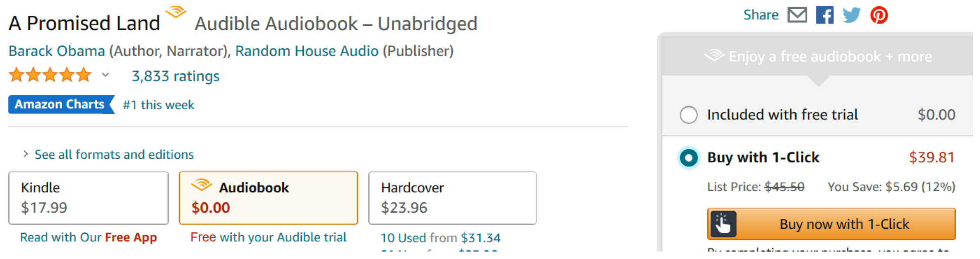The image size is (980, 259).
Task: Visit the Random House Audio publisher link
Action: tap(307, 51)
